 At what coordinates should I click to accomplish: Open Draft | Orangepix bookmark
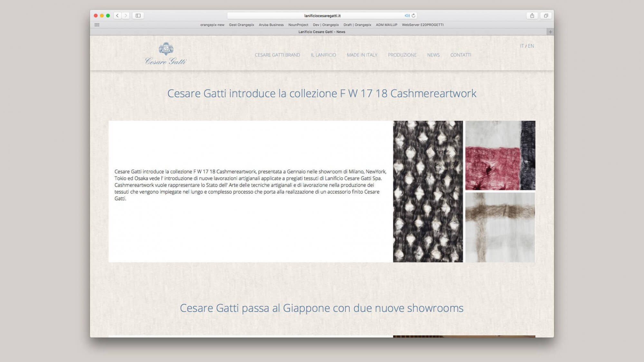(x=357, y=25)
